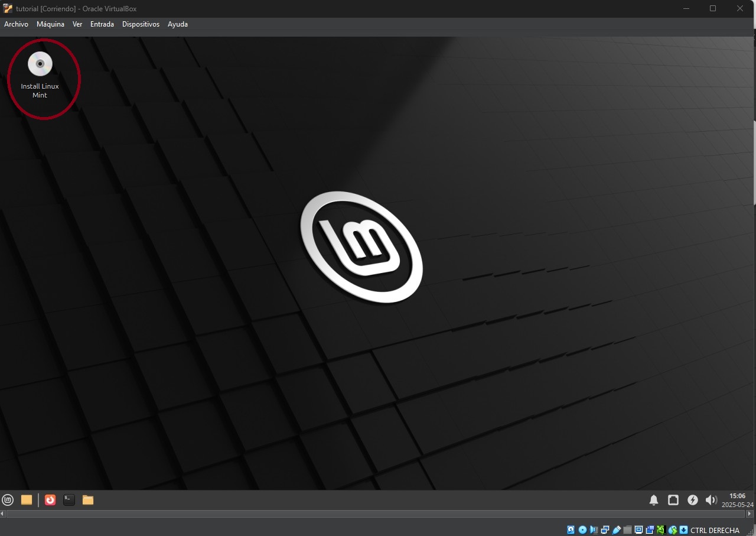Click the CTRL DERECHA host key label
This screenshot has width=756, height=536.
715,530
